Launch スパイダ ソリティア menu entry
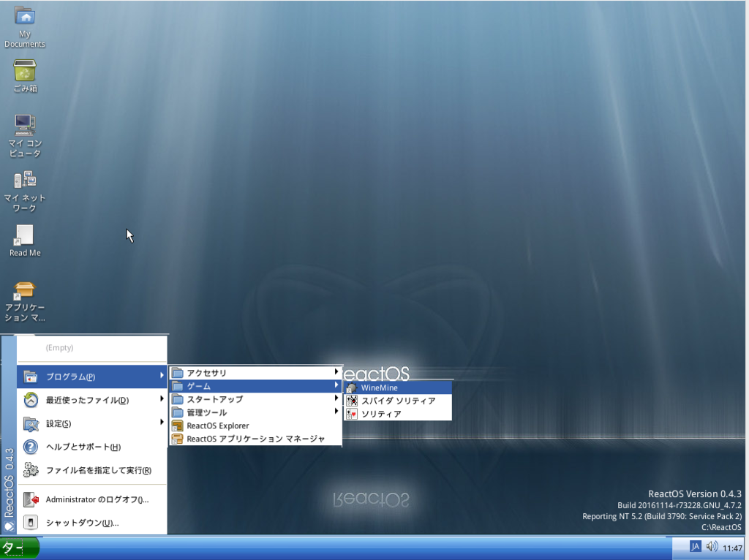This screenshot has width=749, height=560. pyautogui.click(x=398, y=401)
